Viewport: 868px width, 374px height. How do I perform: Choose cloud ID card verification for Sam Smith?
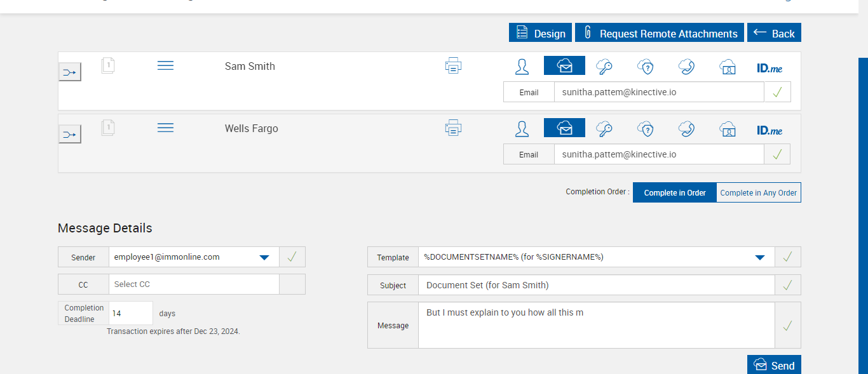(x=728, y=67)
